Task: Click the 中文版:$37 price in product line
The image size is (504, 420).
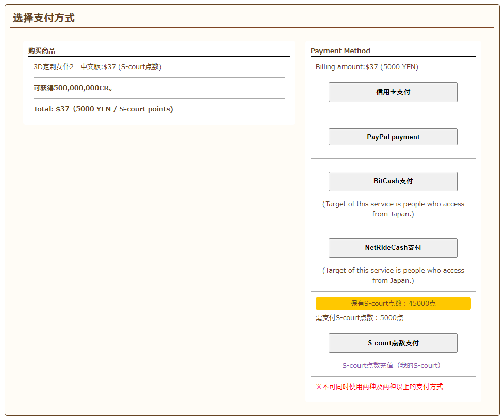Action: pyautogui.click(x=98, y=67)
